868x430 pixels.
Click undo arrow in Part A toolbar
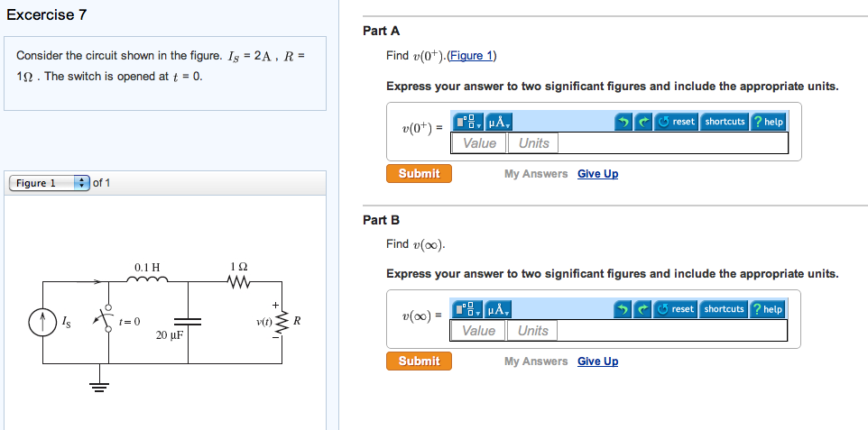tap(623, 122)
